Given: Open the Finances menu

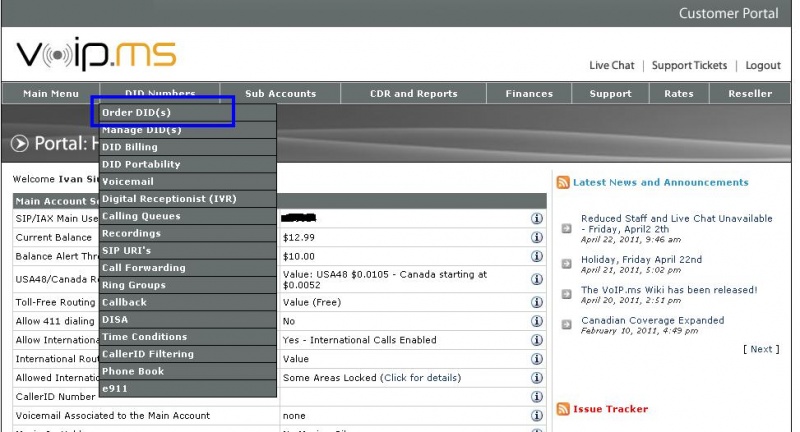Looking at the screenshot, I should (529, 93).
